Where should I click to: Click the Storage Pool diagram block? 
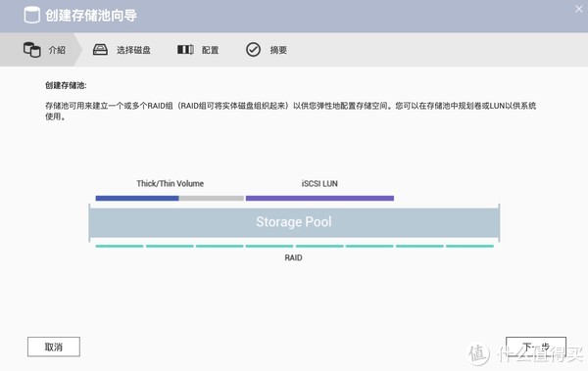click(294, 222)
